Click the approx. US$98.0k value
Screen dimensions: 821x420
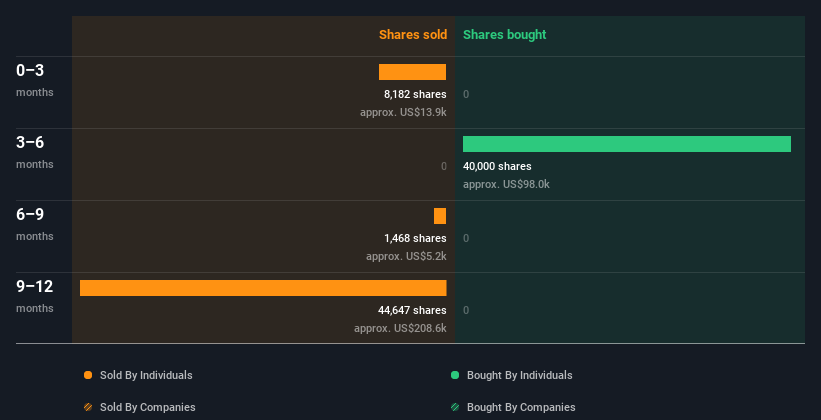click(x=506, y=184)
